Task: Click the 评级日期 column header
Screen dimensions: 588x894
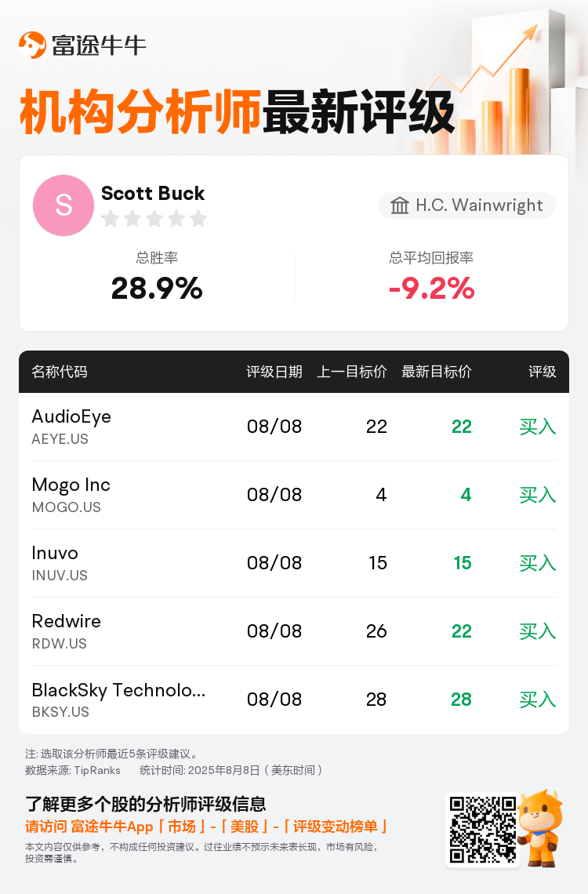Action: [x=274, y=372]
